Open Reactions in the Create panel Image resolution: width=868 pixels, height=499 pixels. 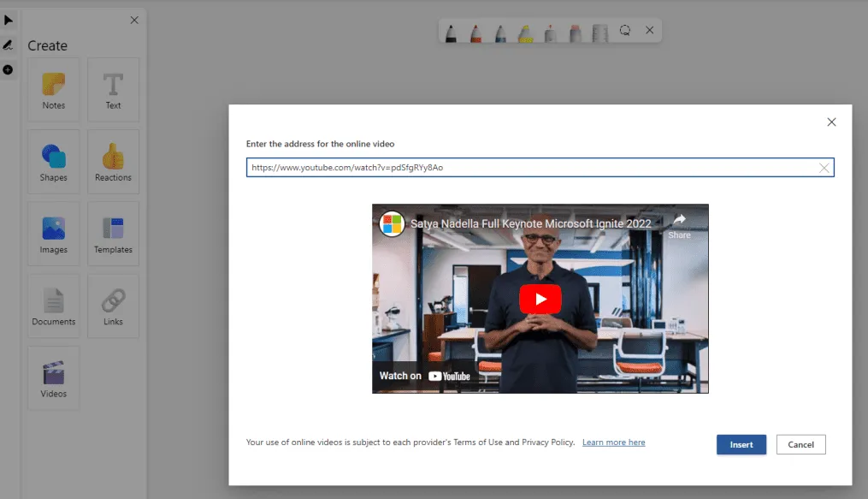coord(113,161)
